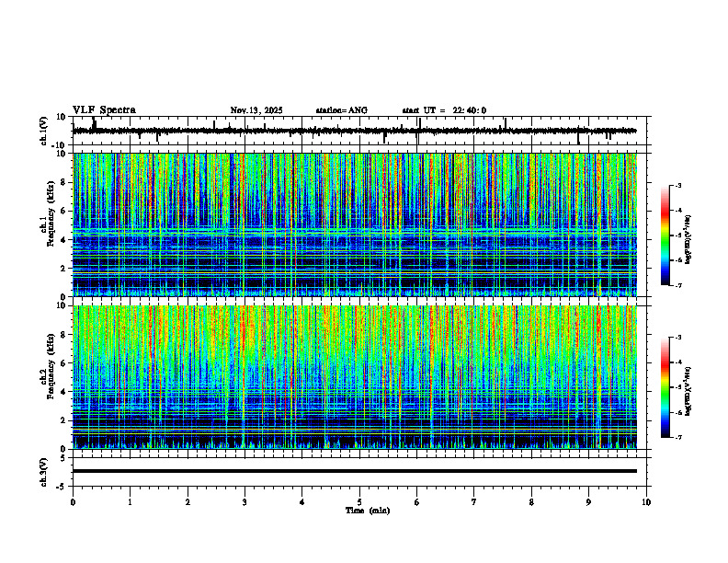Click the start UT = 22:40:0 text
The width and height of the screenshot is (728, 563).
tap(444, 110)
